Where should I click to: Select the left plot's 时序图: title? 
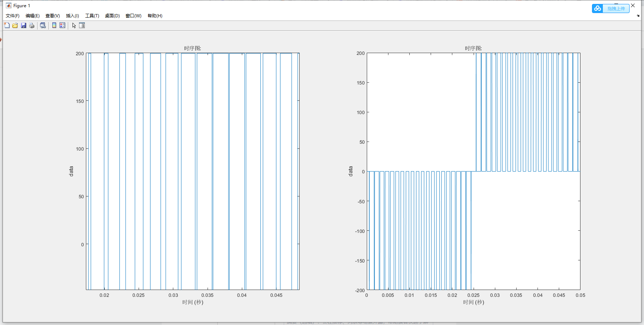[193, 48]
